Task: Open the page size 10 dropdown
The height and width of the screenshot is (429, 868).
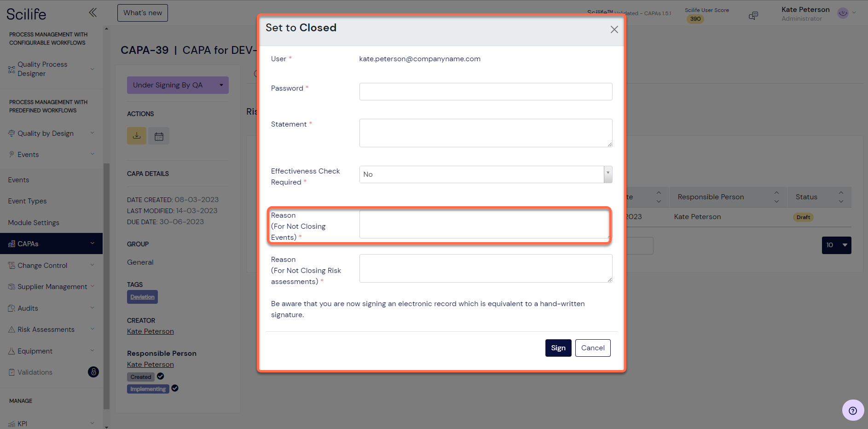Action: [x=836, y=245]
